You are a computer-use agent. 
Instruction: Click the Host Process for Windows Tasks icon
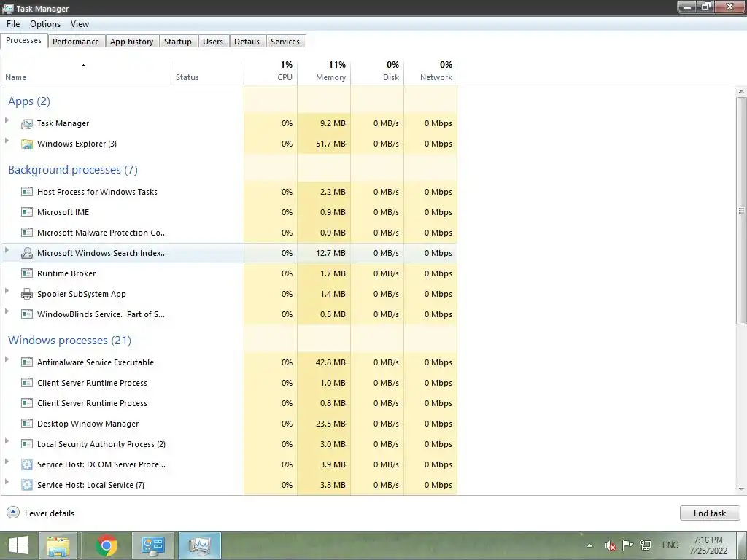click(27, 192)
